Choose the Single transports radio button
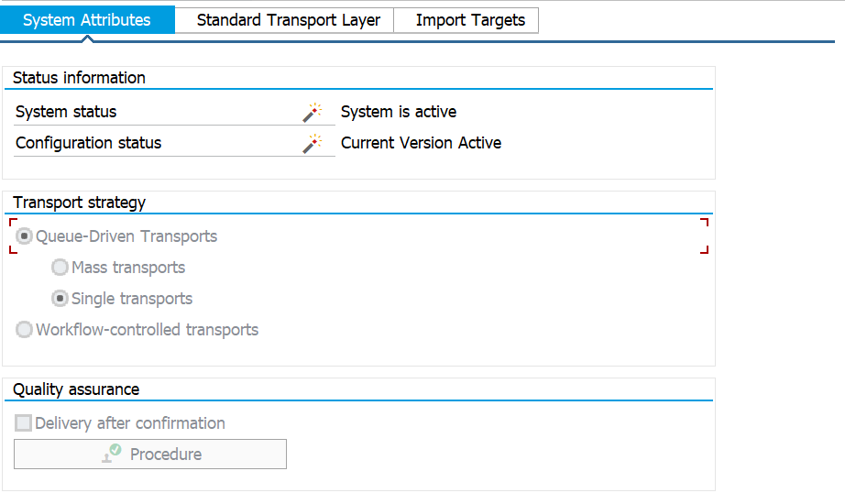Image resolution: width=845 pixels, height=504 pixels. tap(60, 299)
